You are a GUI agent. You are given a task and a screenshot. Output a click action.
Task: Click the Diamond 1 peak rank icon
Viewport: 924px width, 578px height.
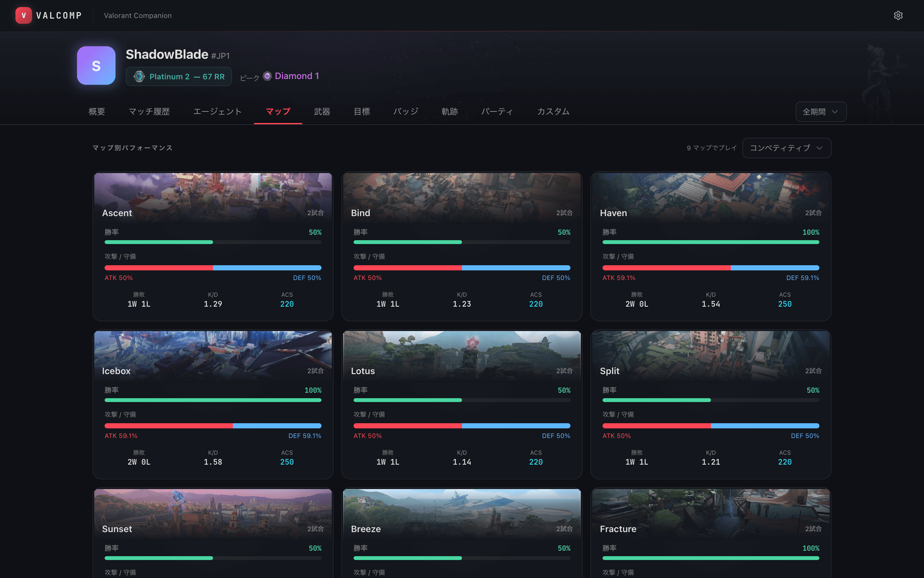pyautogui.click(x=267, y=76)
